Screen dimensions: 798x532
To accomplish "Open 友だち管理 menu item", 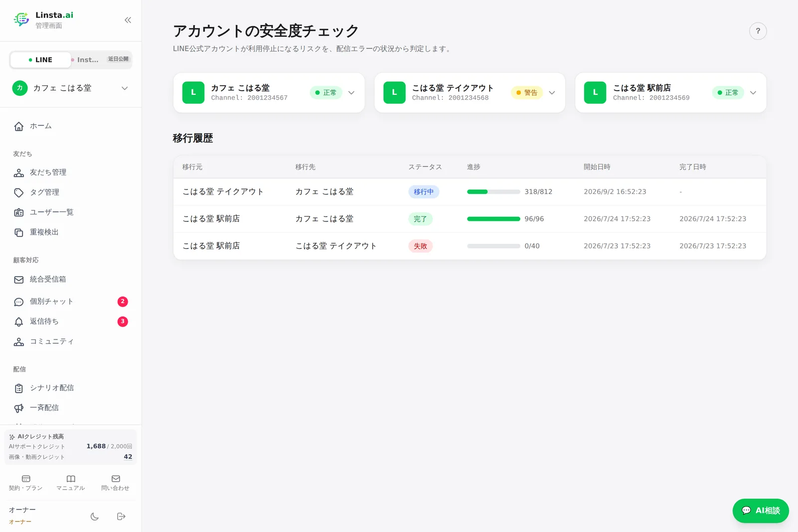I will click(x=71, y=173).
